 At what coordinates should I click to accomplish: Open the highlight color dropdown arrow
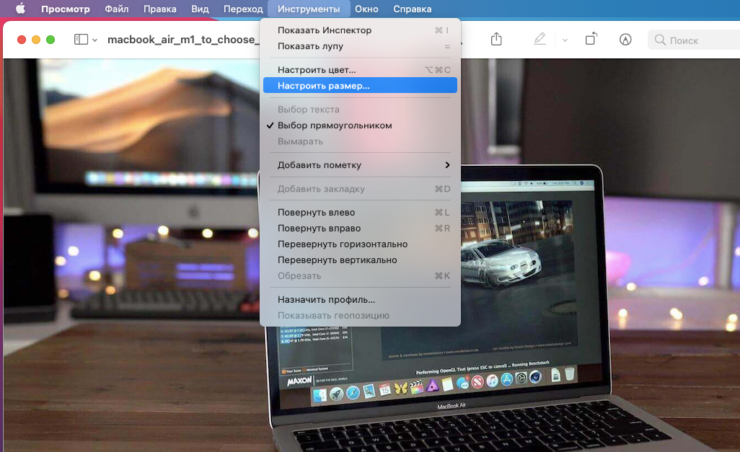pos(564,40)
